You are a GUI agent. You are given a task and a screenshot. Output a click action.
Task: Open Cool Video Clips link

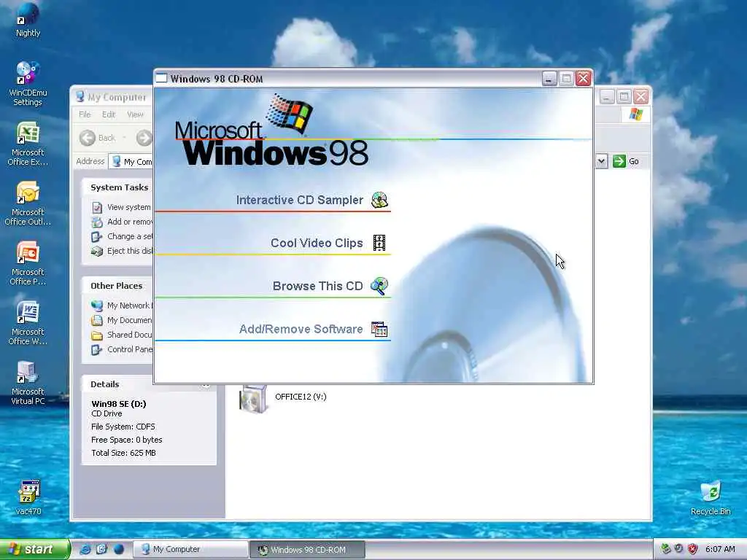[317, 243]
